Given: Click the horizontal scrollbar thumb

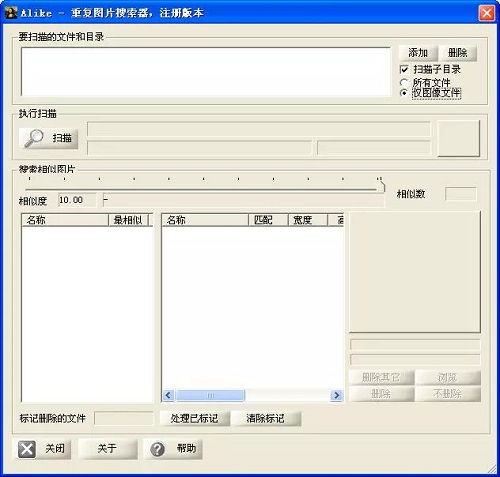Looking at the screenshot, I should click(x=210, y=395).
